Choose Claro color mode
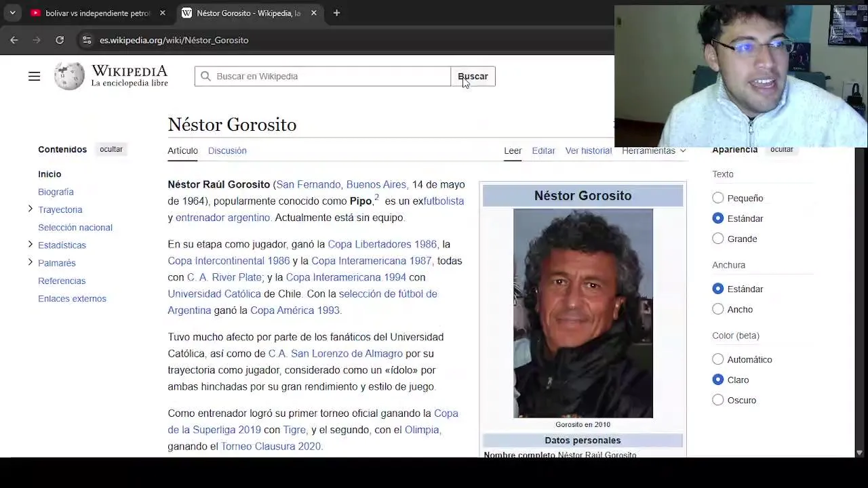 click(x=718, y=380)
